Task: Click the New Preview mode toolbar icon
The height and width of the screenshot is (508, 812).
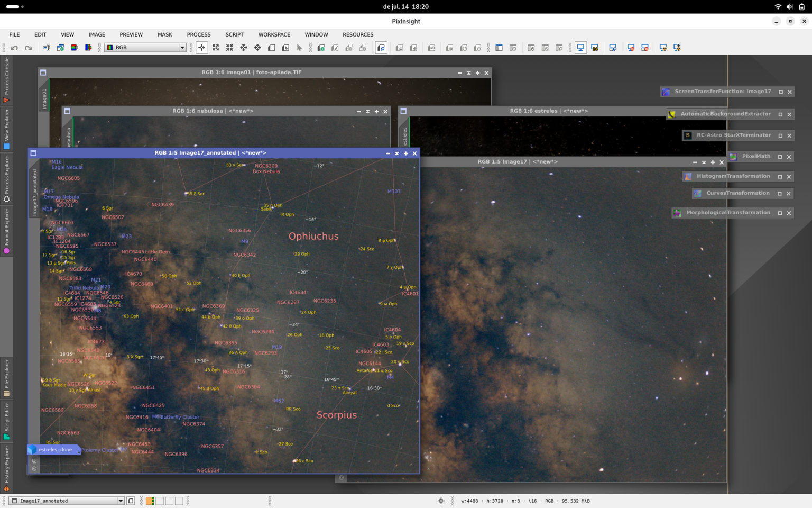Action: pyautogui.click(x=271, y=48)
